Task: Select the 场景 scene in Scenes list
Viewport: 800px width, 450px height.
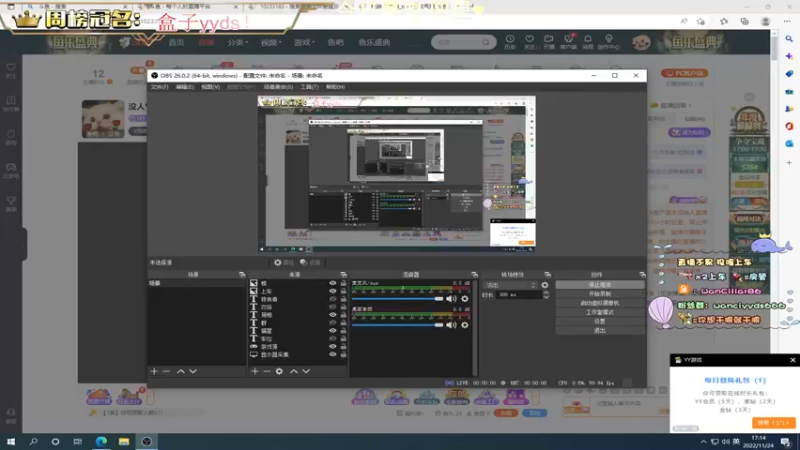Action: pos(196,283)
